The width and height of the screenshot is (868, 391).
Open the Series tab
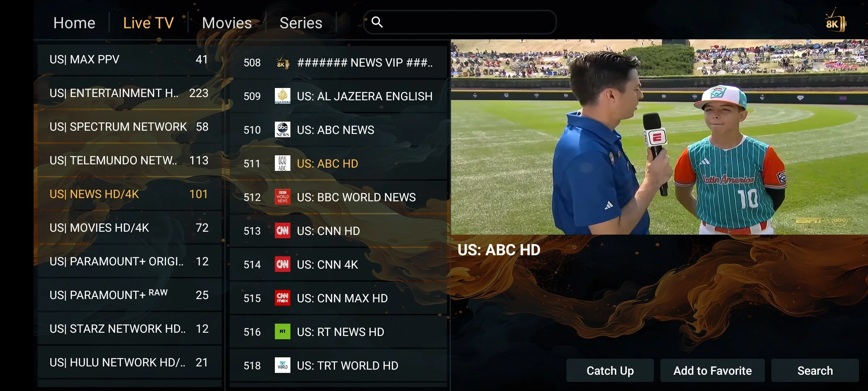[x=301, y=23]
